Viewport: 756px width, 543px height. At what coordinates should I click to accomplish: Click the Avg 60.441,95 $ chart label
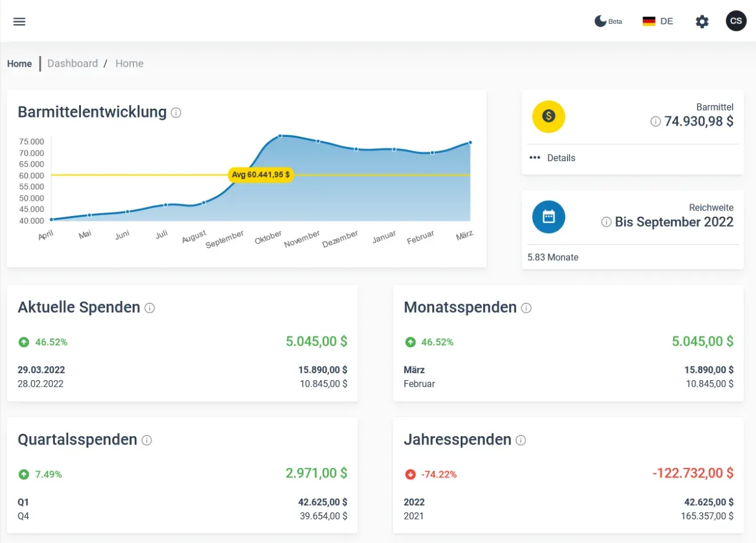click(x=261, y=175)
